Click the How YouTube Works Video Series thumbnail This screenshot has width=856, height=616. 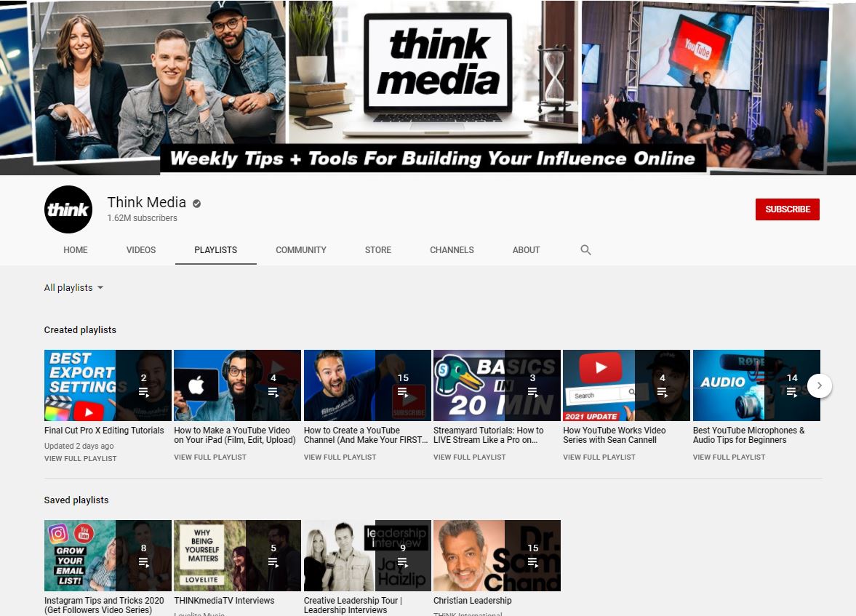(x=625, y=385)
